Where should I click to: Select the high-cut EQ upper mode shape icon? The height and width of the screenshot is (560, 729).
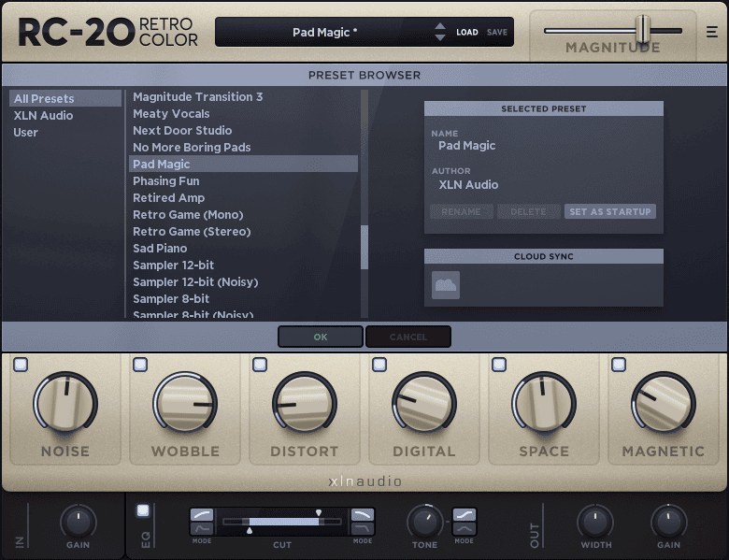(x=363, y=514)
